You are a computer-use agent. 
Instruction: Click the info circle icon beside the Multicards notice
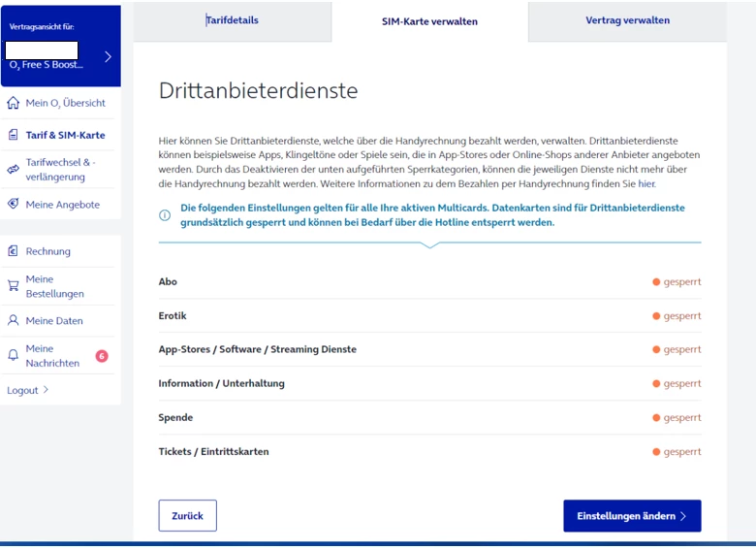tap(165, 215)
